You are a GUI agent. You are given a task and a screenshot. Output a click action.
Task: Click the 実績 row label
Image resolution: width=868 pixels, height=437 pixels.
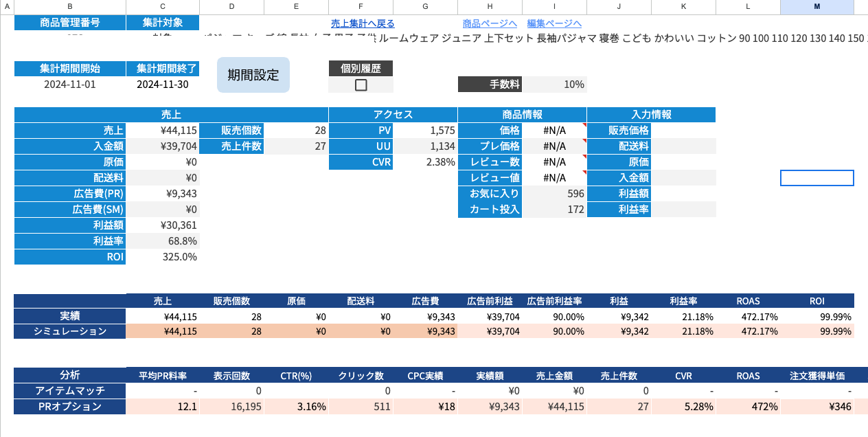pos(70,316)
